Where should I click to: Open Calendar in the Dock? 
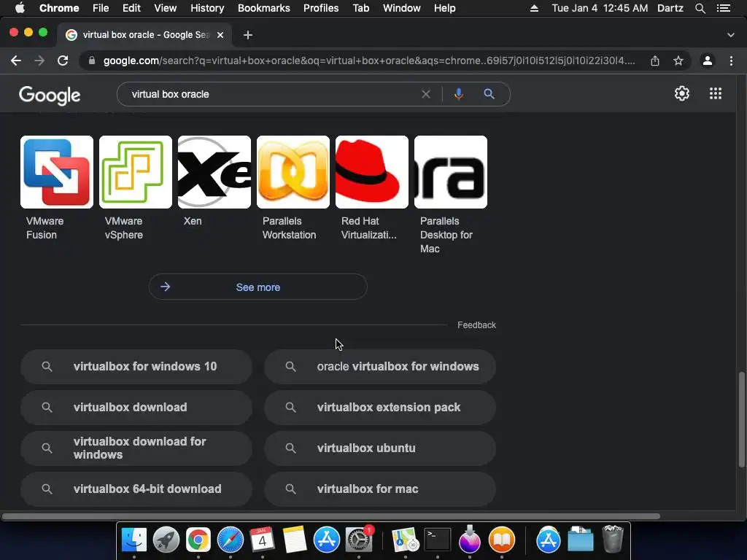(x=262, y=540)
